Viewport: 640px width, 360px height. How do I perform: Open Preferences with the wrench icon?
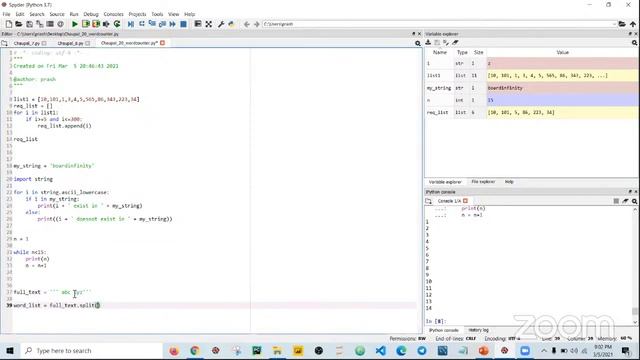[x=221, y=24]
